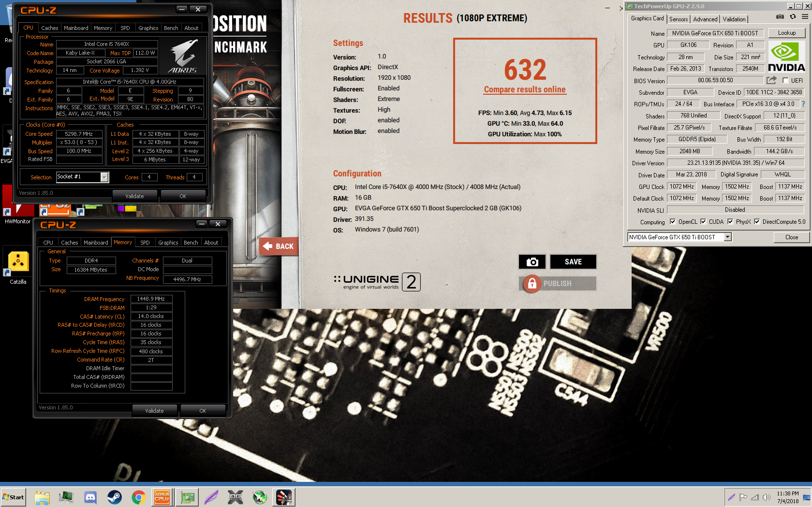Screen dimensions: 812x507
Task: Open MSI Afterburner taskbar icon
Action: (x=260, y=497)
